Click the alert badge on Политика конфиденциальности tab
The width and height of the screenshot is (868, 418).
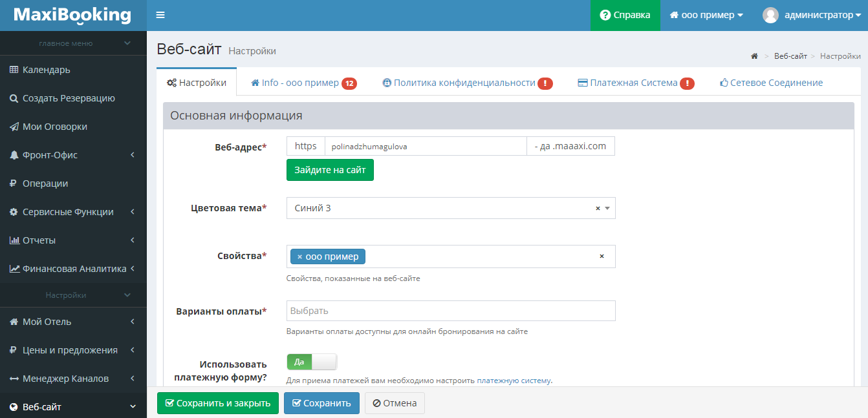click(545, 83)
